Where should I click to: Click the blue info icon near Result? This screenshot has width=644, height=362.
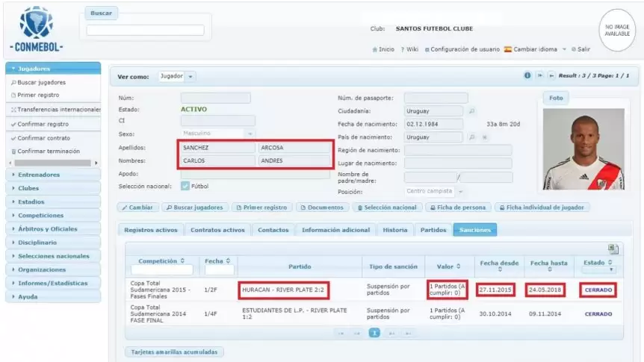click(527, 75)
